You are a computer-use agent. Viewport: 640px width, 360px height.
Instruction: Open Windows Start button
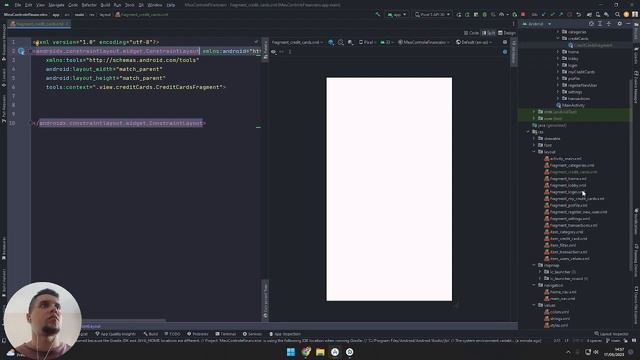click(291, 352)
